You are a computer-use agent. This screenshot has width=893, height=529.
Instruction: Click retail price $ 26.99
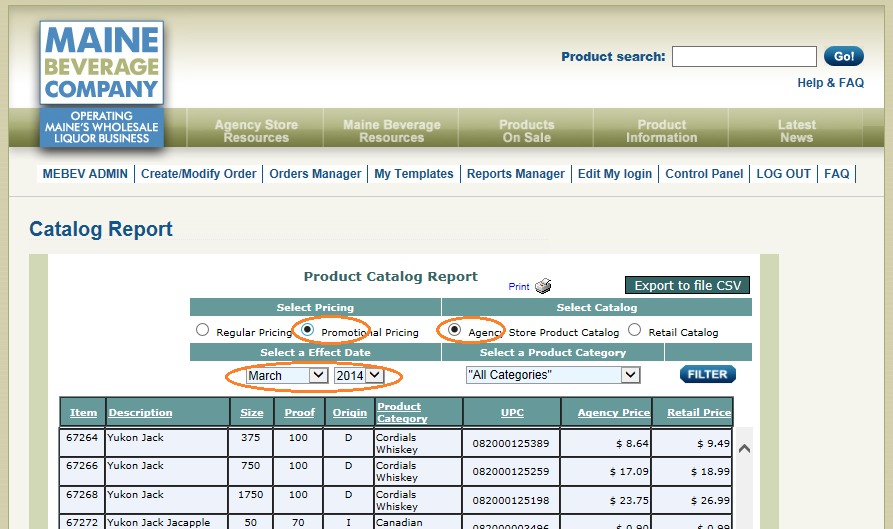point(710,501)
